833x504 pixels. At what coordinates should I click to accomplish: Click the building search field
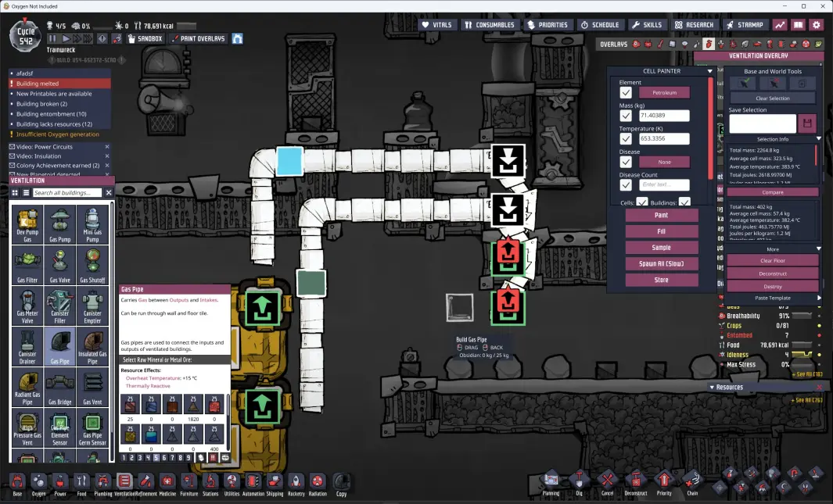[x=67, y=192]
